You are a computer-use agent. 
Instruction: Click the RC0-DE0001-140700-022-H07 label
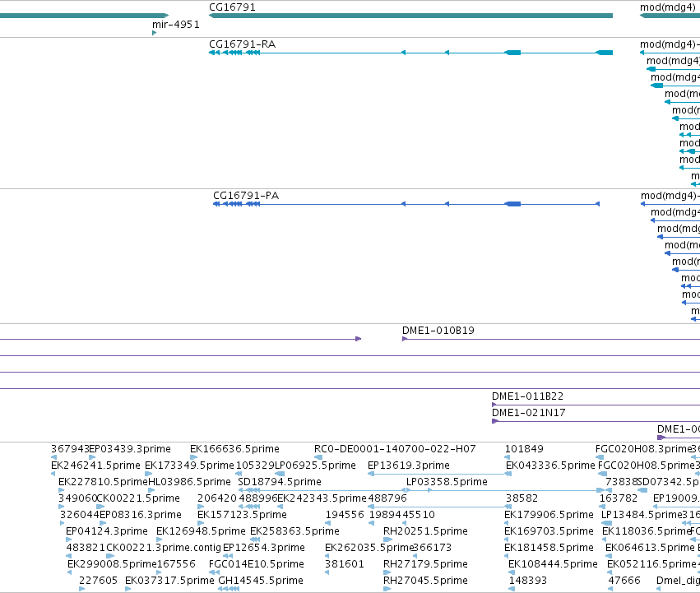click(x=395, y=449)
